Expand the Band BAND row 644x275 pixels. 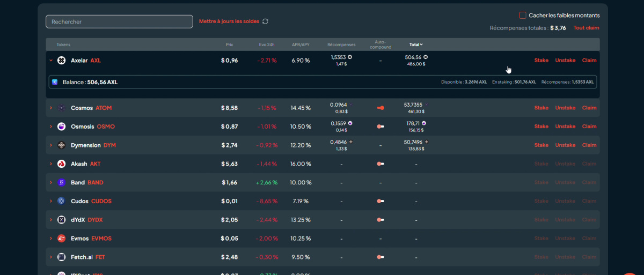[51, 183]
